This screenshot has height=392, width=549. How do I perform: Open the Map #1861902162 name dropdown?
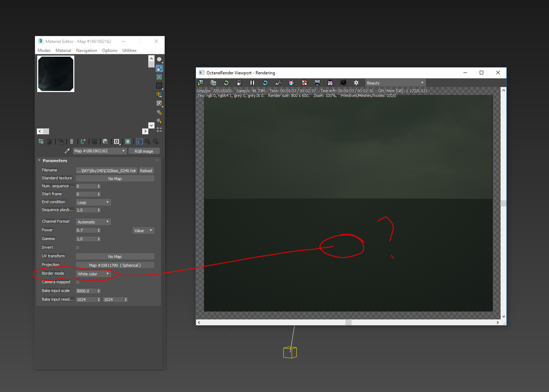(100, 151)
